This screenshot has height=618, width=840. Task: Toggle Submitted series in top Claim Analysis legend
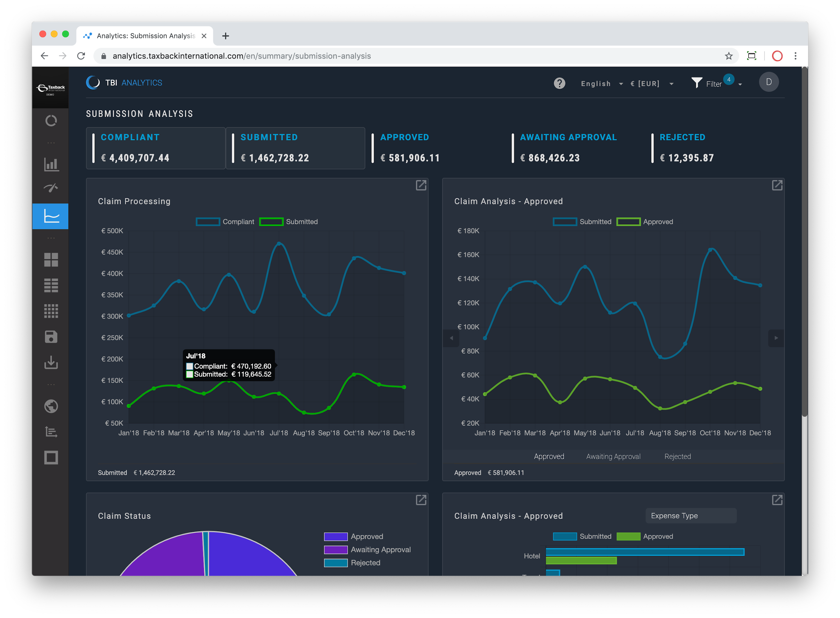[582, 222]
